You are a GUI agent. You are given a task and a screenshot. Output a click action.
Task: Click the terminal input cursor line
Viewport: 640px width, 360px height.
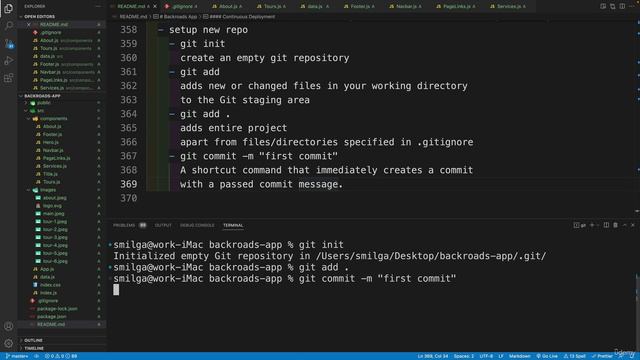[x=116, y=290]
